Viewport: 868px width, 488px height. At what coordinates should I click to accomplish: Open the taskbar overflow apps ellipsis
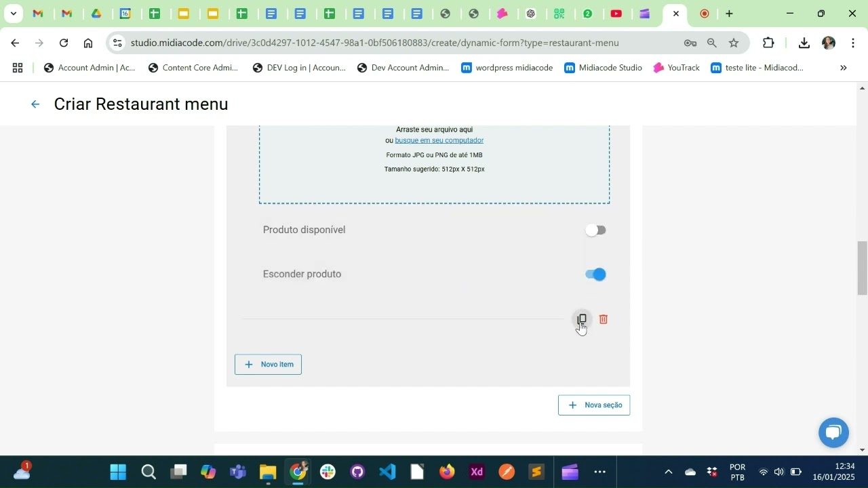(600, 472)
